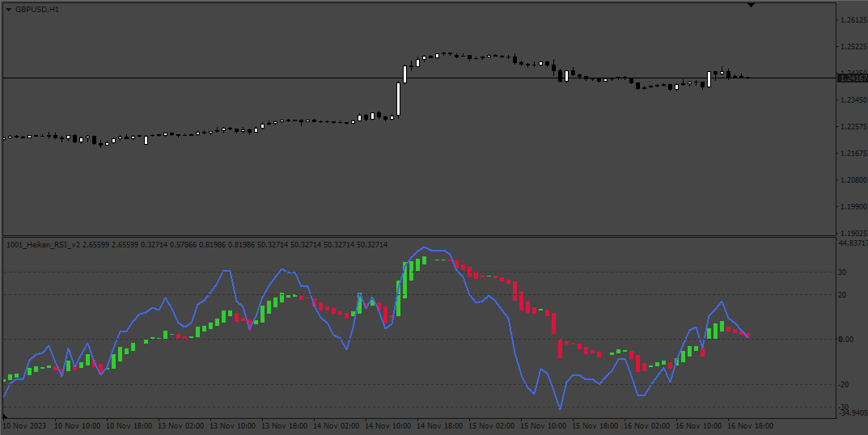Click the long red Heiken RSI bar below zero
The image size is (868, 435).
click(561, 348)
